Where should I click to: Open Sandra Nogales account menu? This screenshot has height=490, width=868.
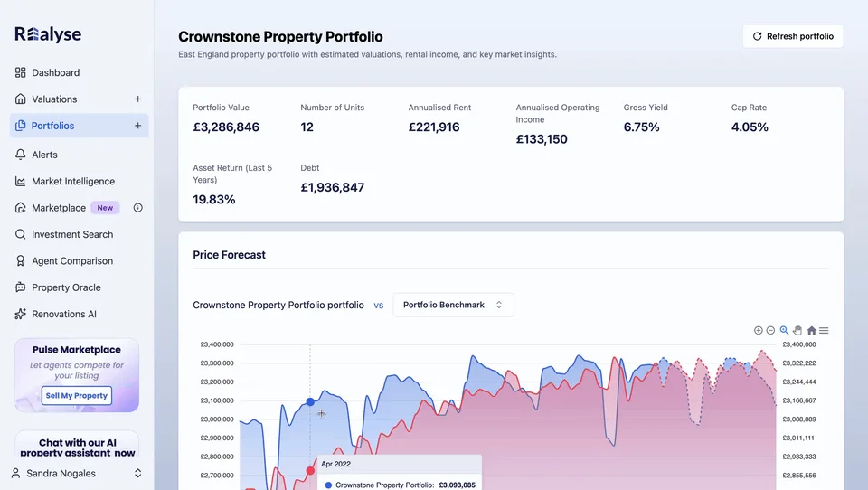[x=77, y=474]
